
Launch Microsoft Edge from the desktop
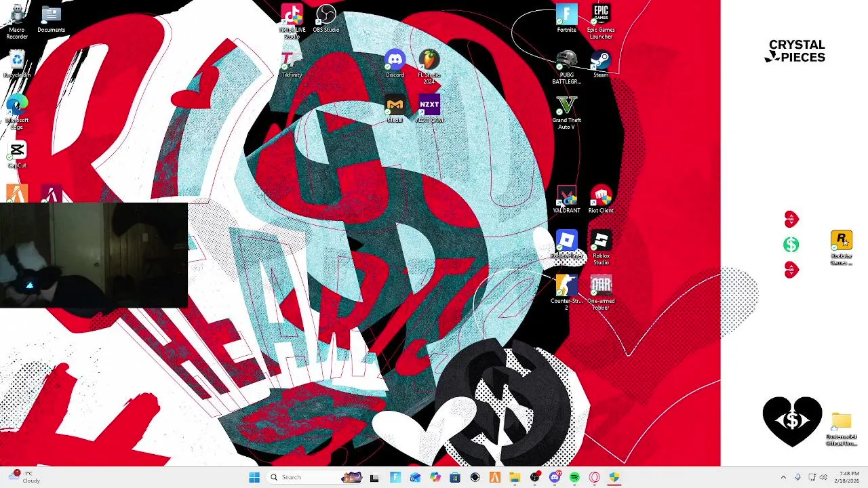click(x=17, y=113)
